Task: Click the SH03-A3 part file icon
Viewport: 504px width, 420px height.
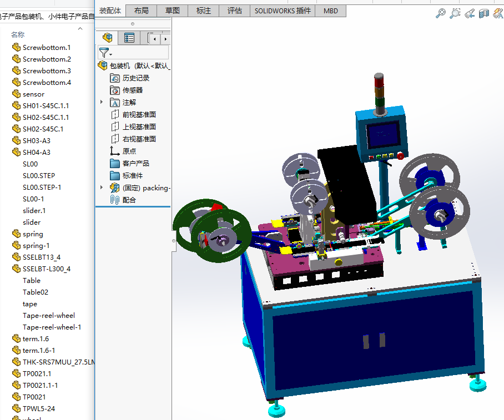Action: [17, 140]
